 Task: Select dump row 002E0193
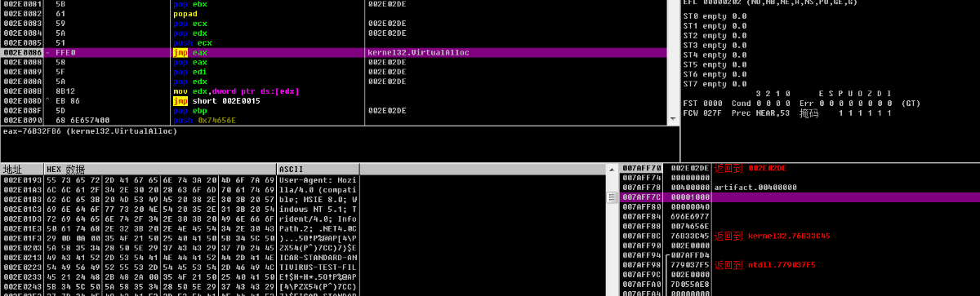coord(180,179)
